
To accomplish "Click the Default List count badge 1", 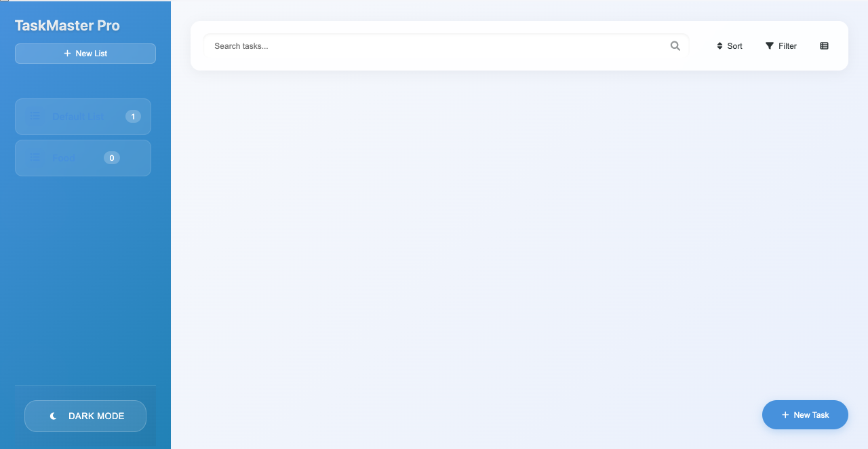I will pyautogui.click(x=133, y=117).
